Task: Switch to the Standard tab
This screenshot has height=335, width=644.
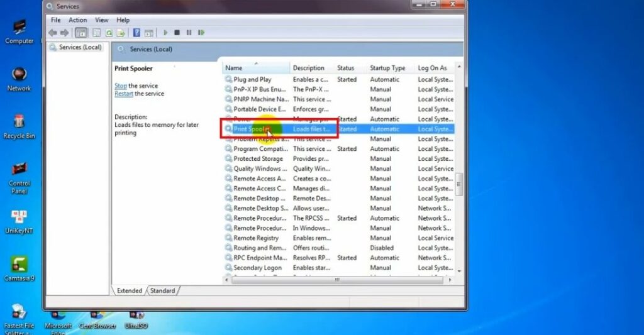Action: pos(162,290)
